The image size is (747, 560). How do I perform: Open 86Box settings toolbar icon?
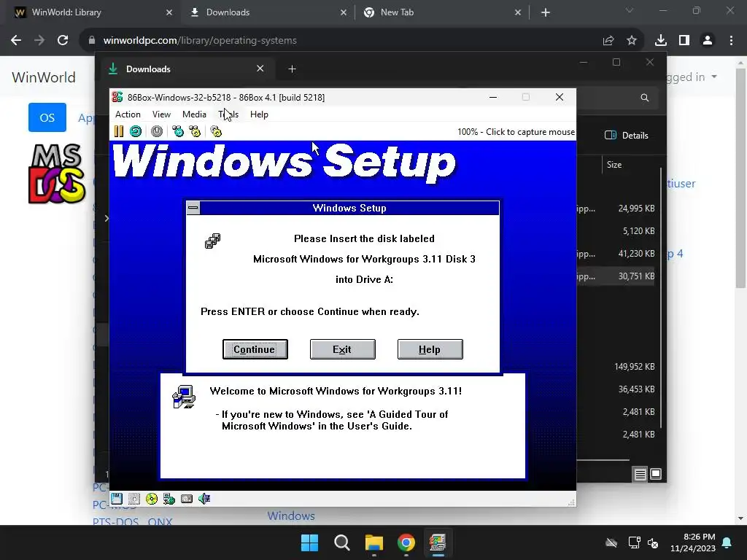coord(216,131)
